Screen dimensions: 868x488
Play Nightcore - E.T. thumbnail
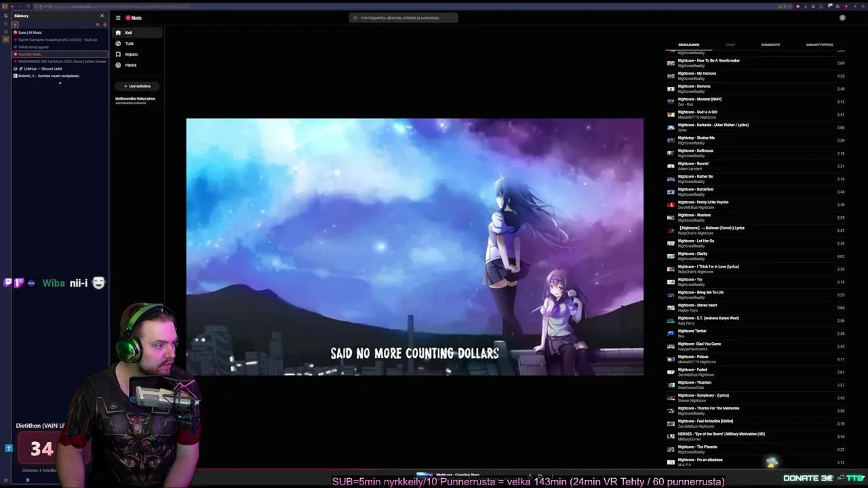(x=671, y=321)
